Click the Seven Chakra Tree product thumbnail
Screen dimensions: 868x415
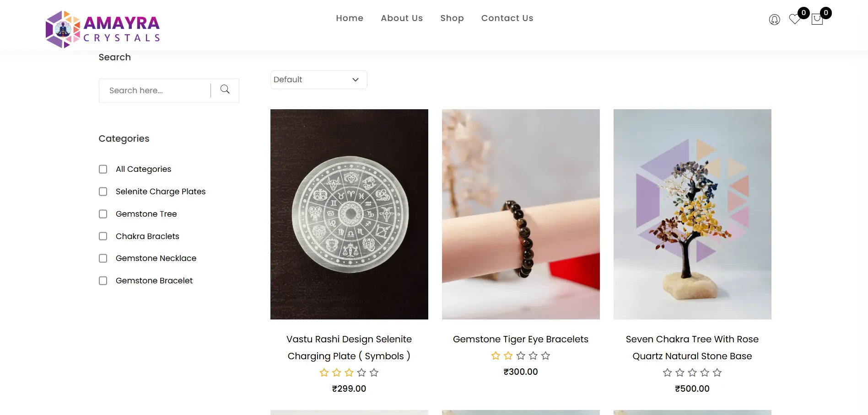pyautogui.click(x=692, y=214)
